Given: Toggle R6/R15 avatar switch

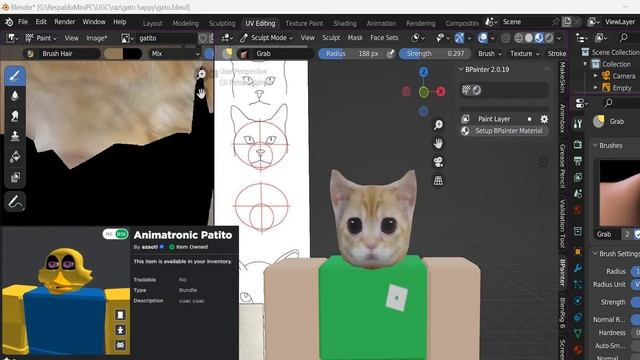Looking at the screenshot, I should (116, 234).
